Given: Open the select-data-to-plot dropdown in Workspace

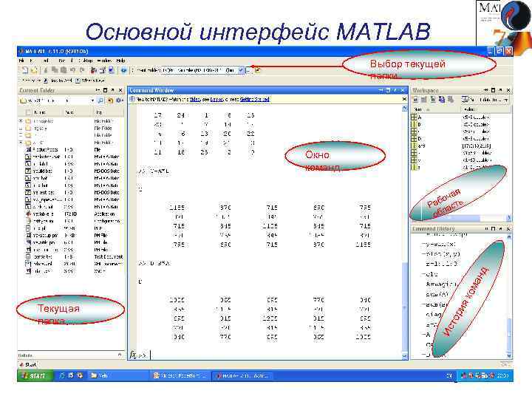Looking at the screenshot, I should [x=506, y=100].
